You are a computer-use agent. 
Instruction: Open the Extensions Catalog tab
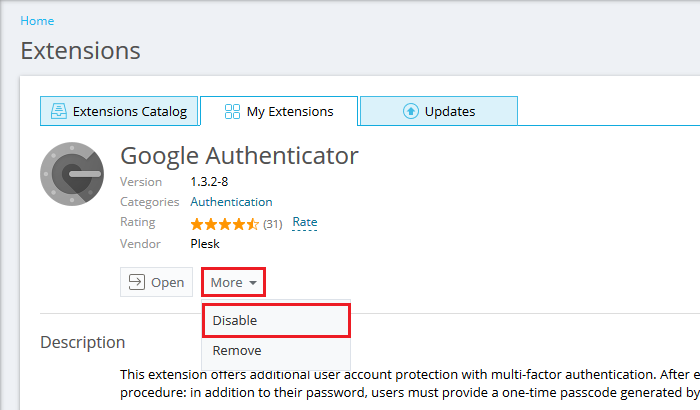119,111
